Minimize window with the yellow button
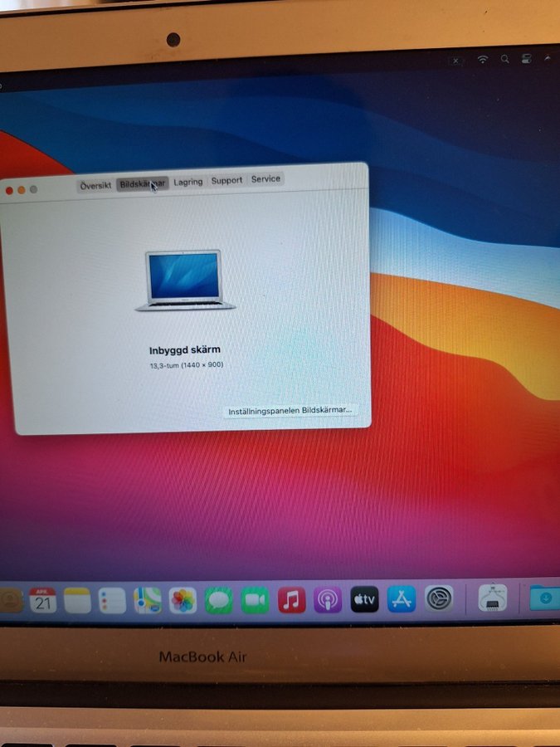 22,190
